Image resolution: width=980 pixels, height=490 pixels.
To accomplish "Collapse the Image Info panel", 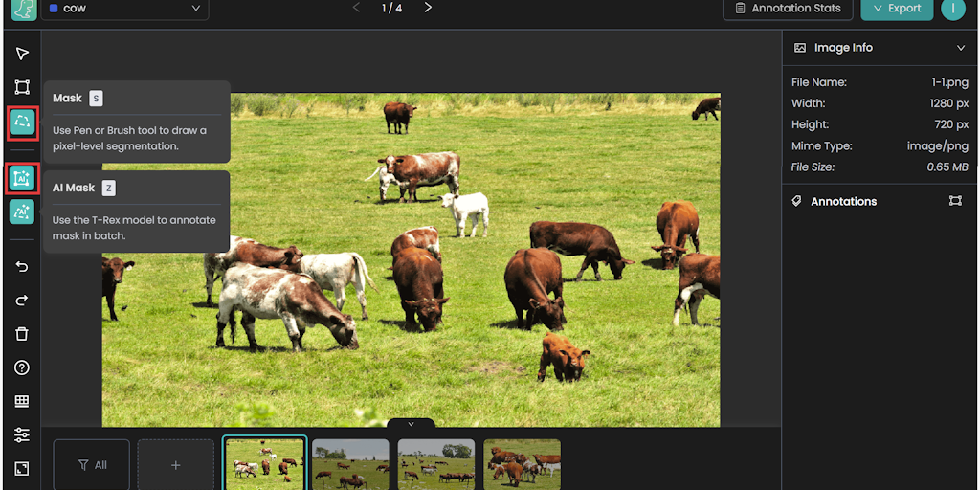I will (961, 48).
